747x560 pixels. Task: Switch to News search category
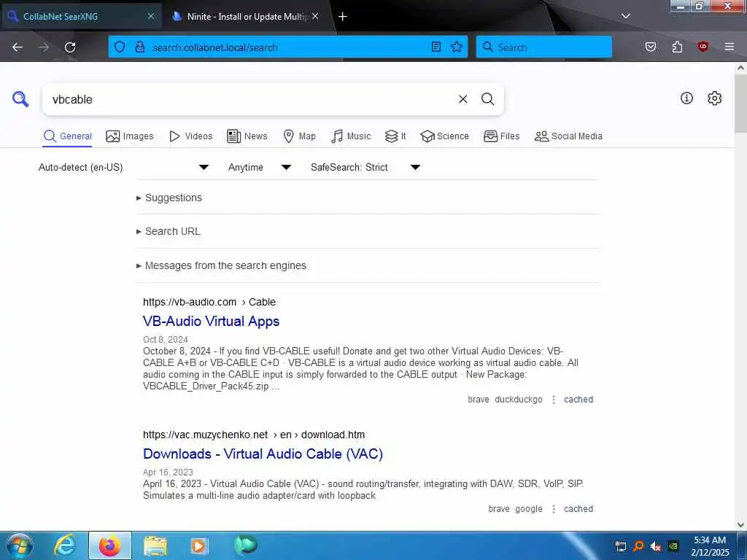tap(247, 136)
